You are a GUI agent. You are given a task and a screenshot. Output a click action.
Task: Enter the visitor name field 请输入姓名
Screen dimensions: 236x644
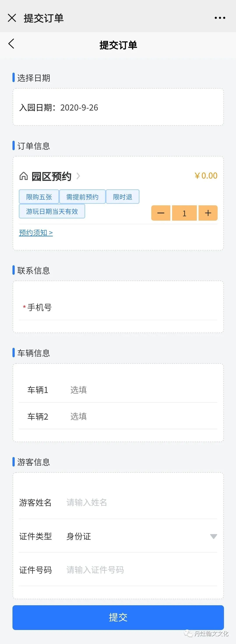click(140, 503)
